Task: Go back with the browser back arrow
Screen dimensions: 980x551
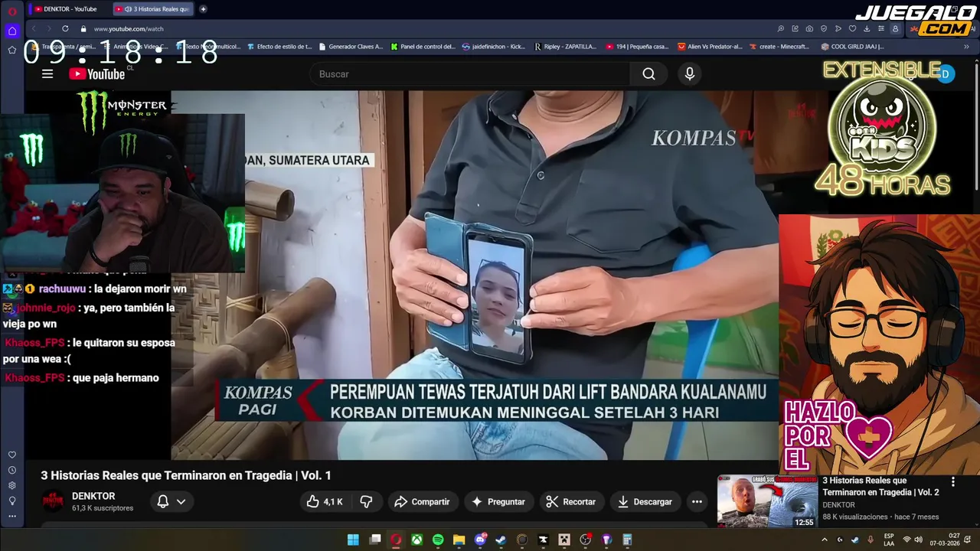Action: 34,28
